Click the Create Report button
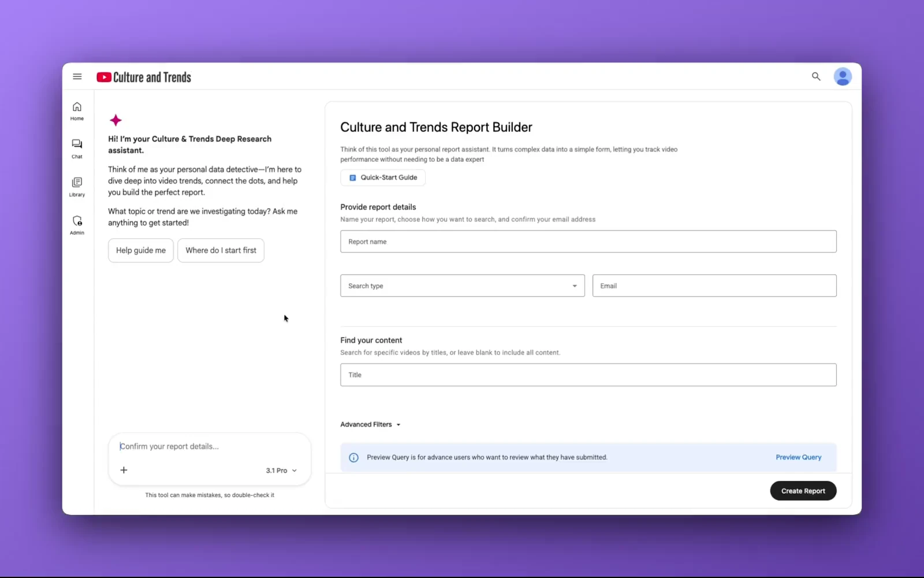Screen dimensions: 924x578 point(803,491)
